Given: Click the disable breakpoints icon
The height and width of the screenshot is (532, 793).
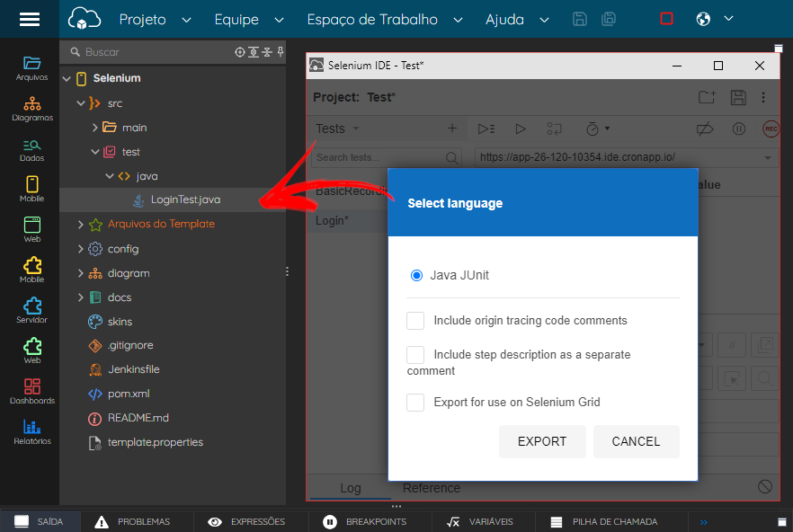Looking at the screenshot, I should (x=705, y=129).
